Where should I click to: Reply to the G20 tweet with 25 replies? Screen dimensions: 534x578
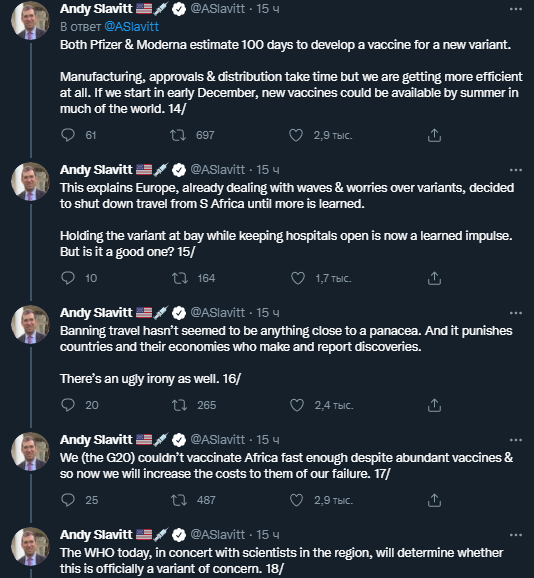[68, 500]
